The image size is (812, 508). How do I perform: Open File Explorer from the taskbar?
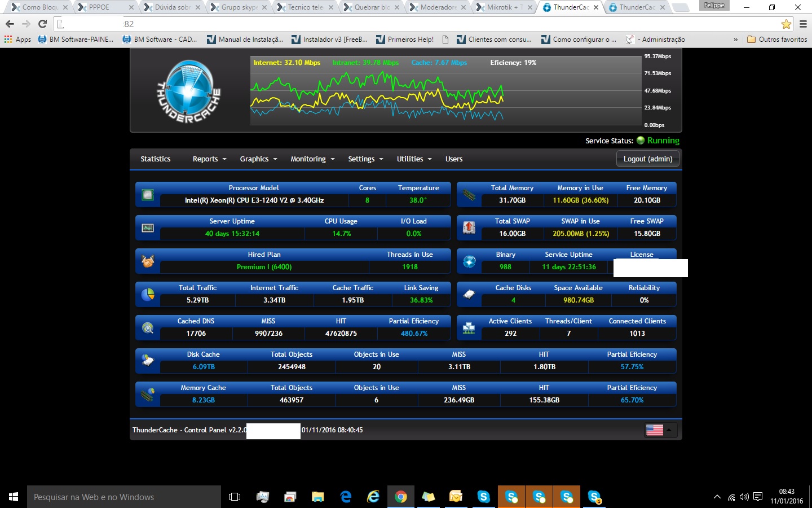coord(318,497)
